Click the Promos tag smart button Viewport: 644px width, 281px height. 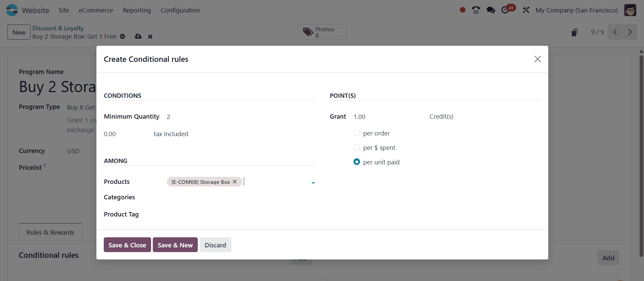click(x=322, y=32)
